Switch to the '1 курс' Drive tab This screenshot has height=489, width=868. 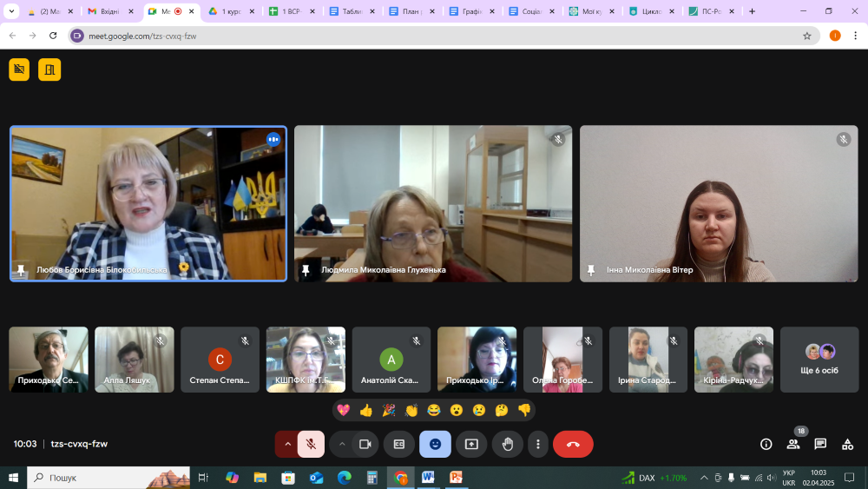231,11
